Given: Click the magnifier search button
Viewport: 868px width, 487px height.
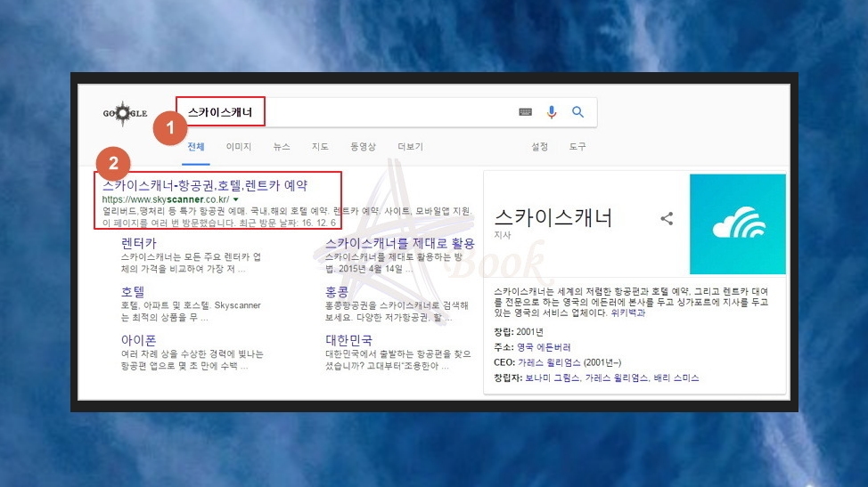Looking at the screenshot, I should coord(578,112).
